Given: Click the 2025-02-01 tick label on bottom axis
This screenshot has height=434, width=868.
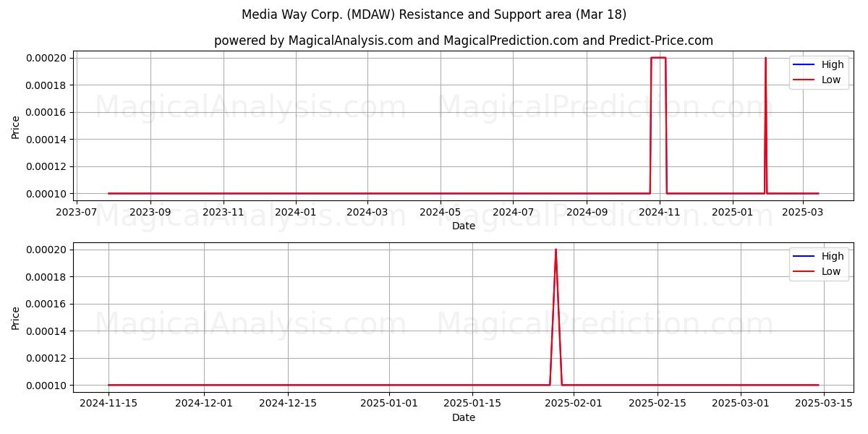Looking at the screenshot, I should tap(574, 404).
